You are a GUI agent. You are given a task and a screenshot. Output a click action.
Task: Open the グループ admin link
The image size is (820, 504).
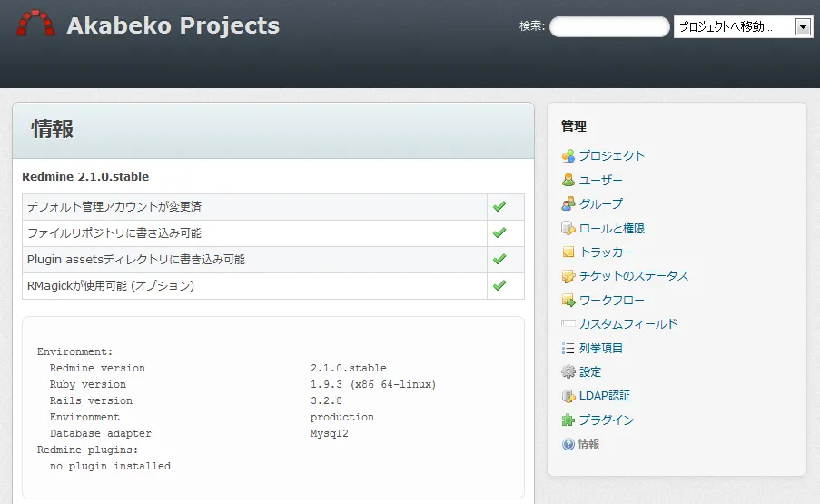pos(601,204)
